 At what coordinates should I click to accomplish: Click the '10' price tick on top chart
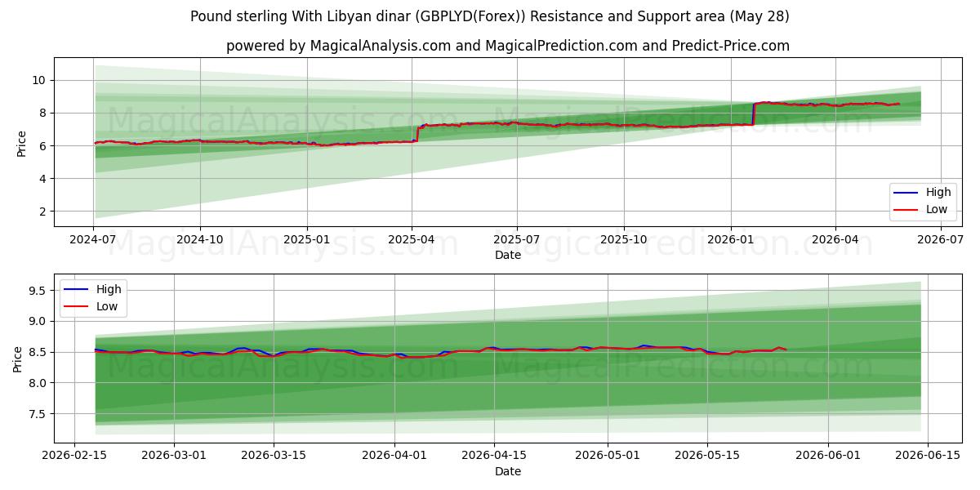(40, 80)
